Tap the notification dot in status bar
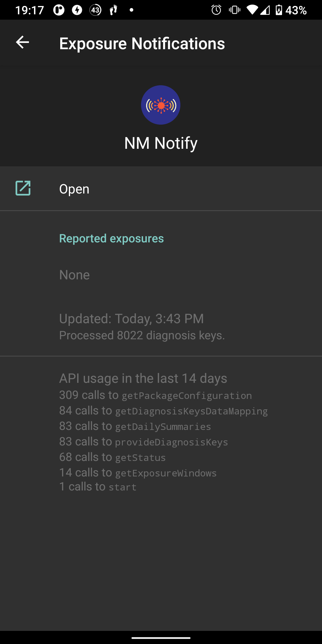This screenshot has width=322, height=644. [x=131, y=10]
